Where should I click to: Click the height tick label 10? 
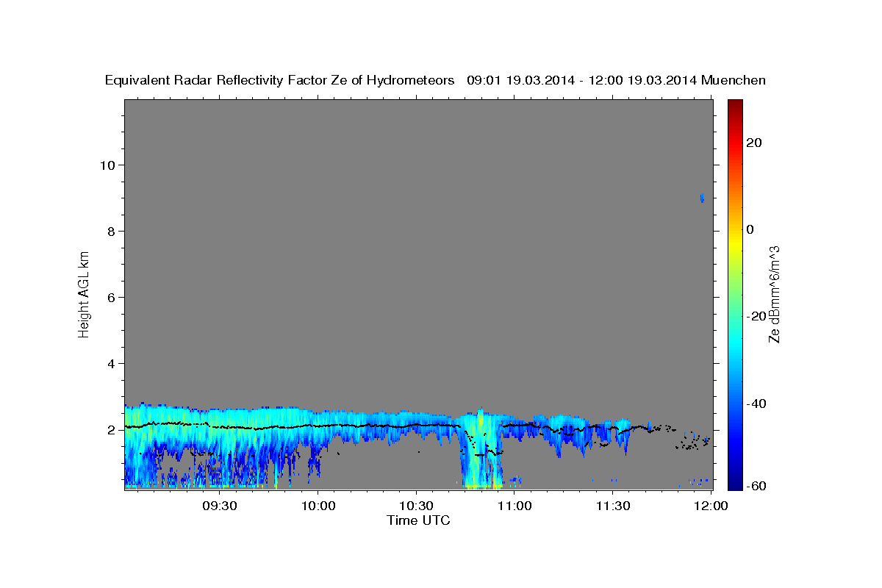pyautogui.click(x=107, y=165)
